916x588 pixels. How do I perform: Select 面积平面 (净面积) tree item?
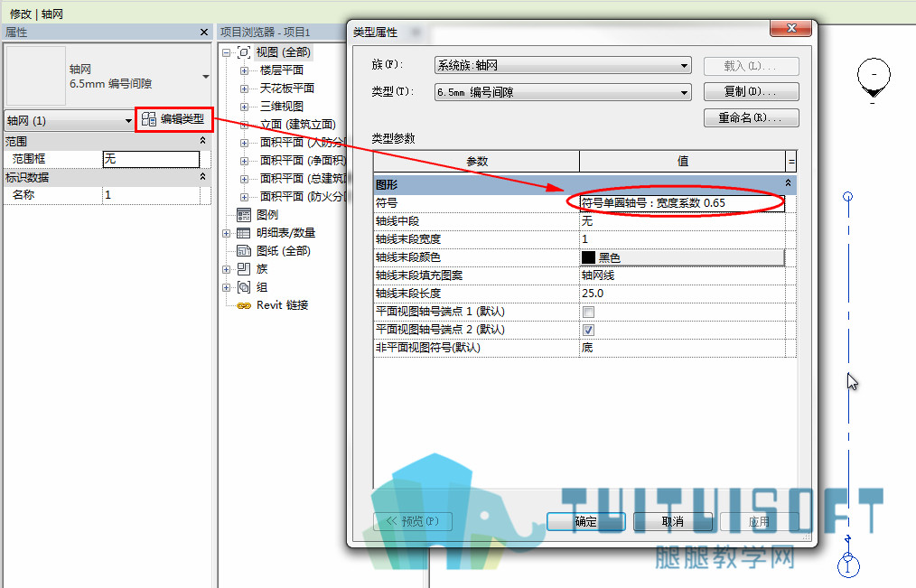(x=303, y=161)
